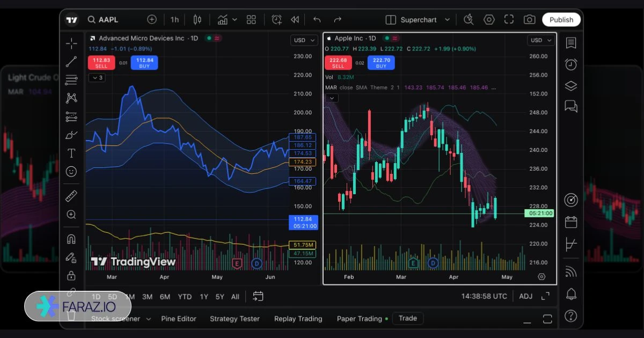Expand USD currency dropdown on Apple chart
This screenshot has height=338, width=644.
pos(540,40)
